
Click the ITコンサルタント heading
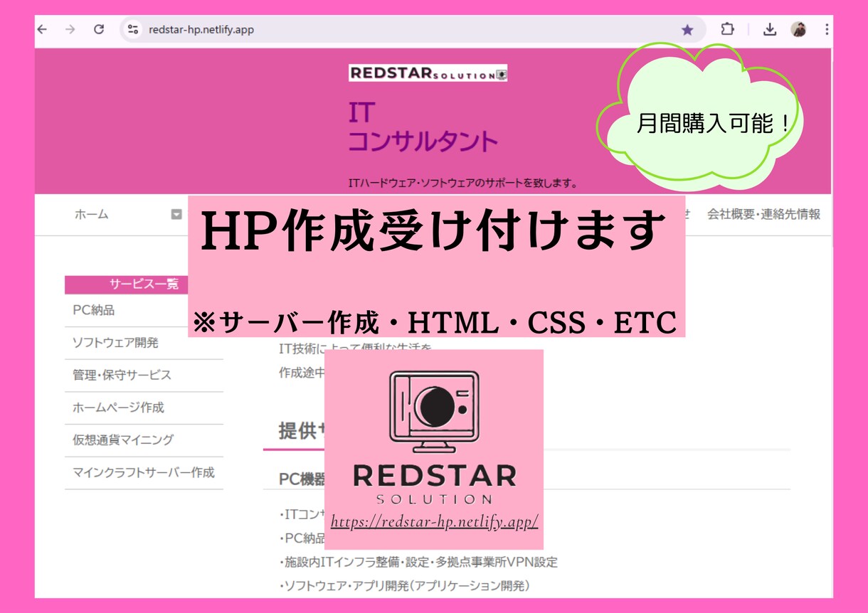[423, 127]
